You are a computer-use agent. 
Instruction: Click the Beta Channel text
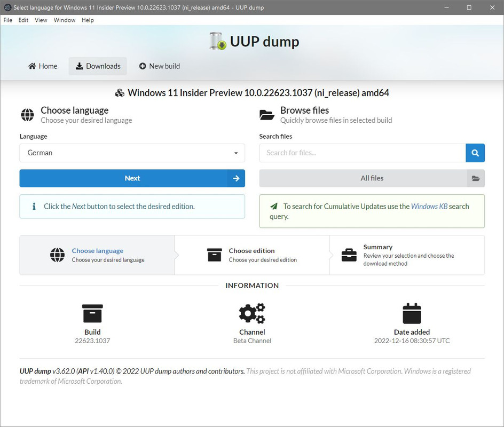[252, 341]
